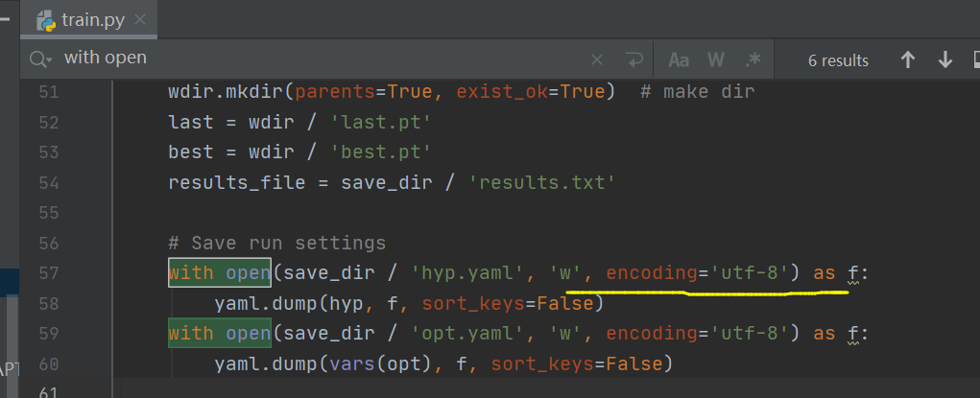Go to next occurrence with down arrow
The width and height of the screenshot is (980, 398).
tap(945, 60)
